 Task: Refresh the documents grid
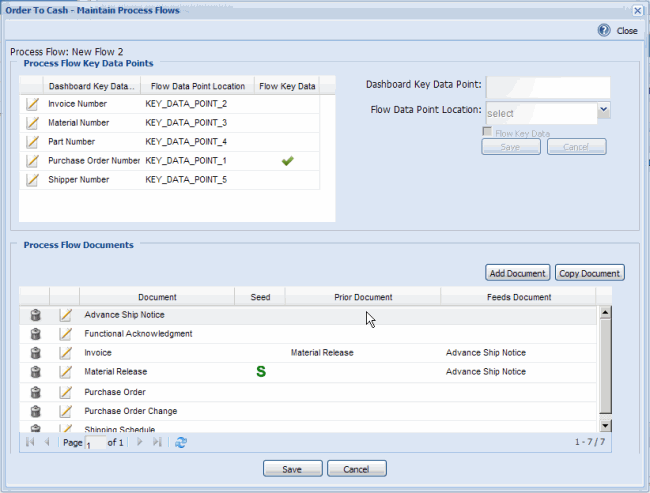point(181,442)
